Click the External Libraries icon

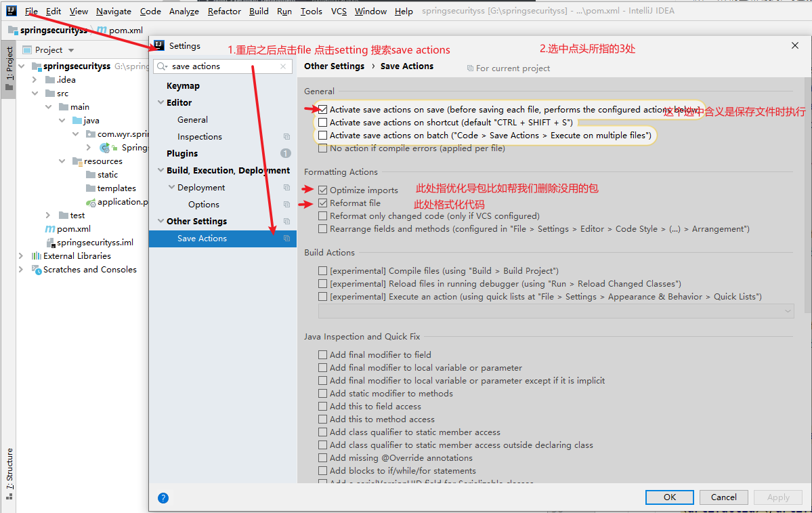(x=37, y=256)
